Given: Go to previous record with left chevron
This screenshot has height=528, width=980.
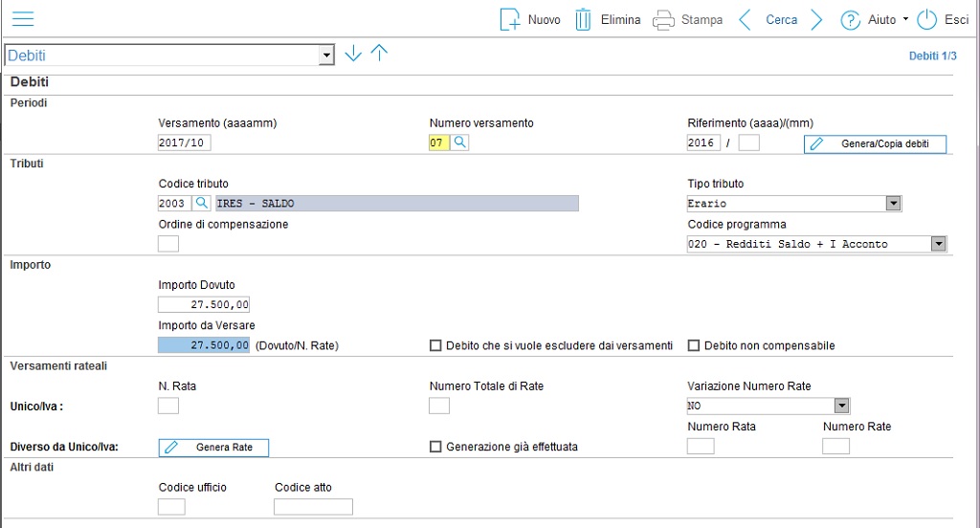Looking at the screenshot, I should pos(745,20).
